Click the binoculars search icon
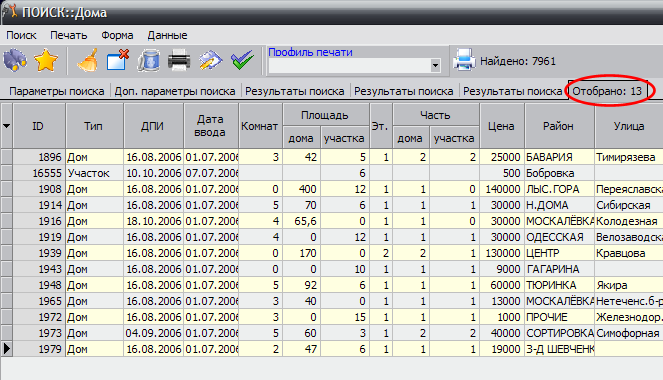Viewport: 663px width, 380px height. click(15, 60)
